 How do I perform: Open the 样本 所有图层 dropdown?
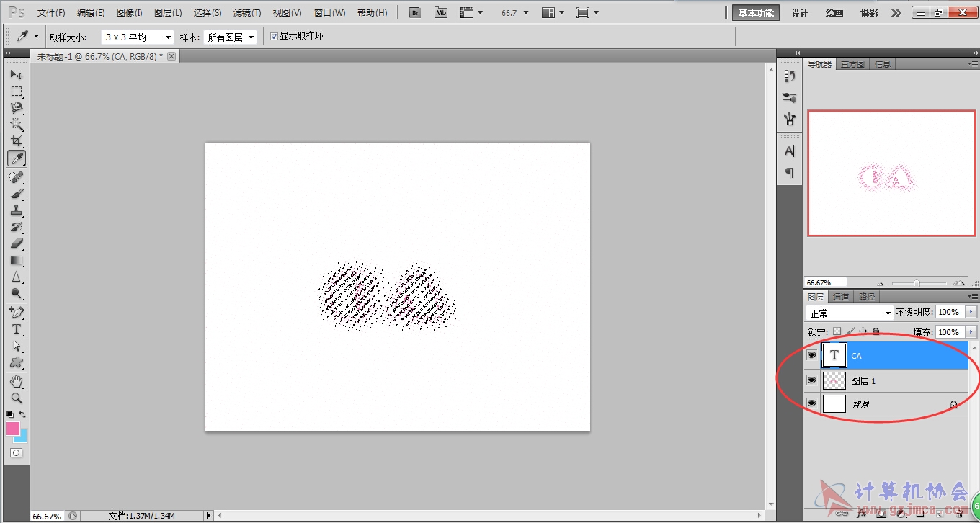pyautogui.click(x=230, y=37)
